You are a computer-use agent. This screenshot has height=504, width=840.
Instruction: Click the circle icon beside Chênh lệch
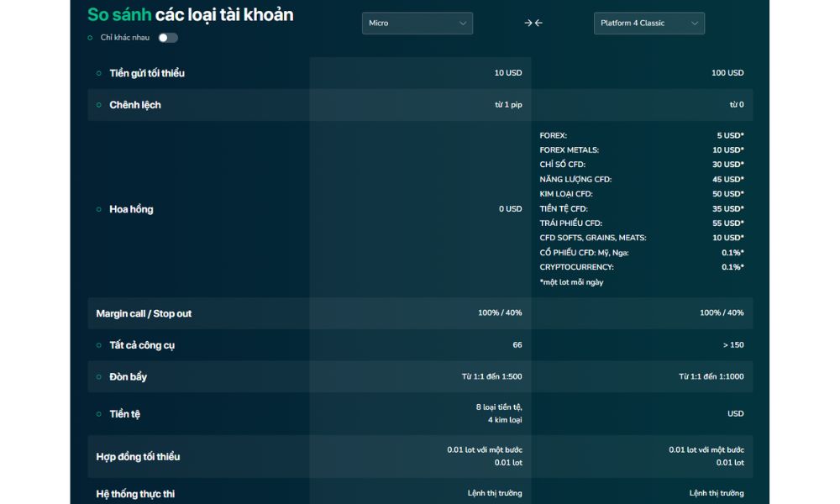[98, 105]
